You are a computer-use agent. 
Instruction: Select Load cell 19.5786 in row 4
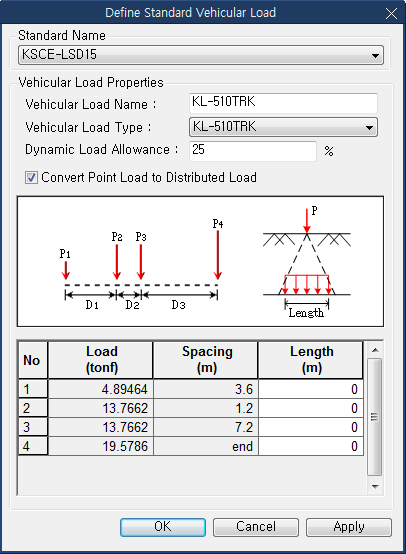coord(100,446)
